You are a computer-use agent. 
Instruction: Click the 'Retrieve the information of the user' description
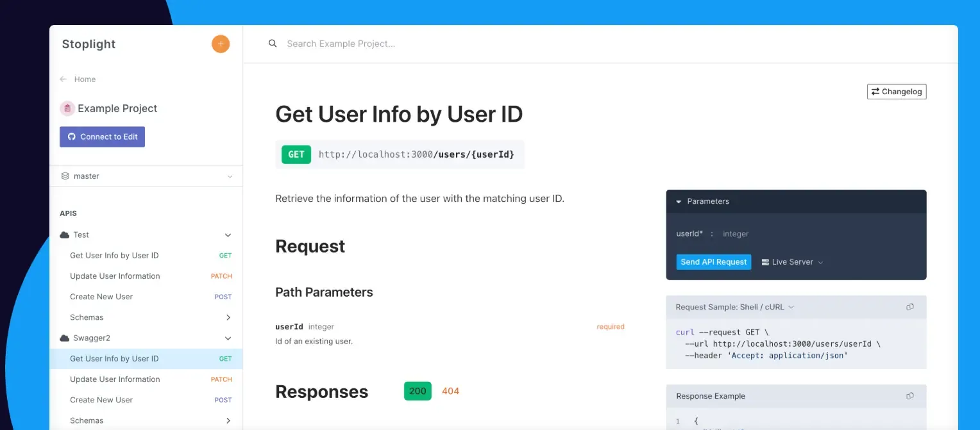(x=419, y=199)
